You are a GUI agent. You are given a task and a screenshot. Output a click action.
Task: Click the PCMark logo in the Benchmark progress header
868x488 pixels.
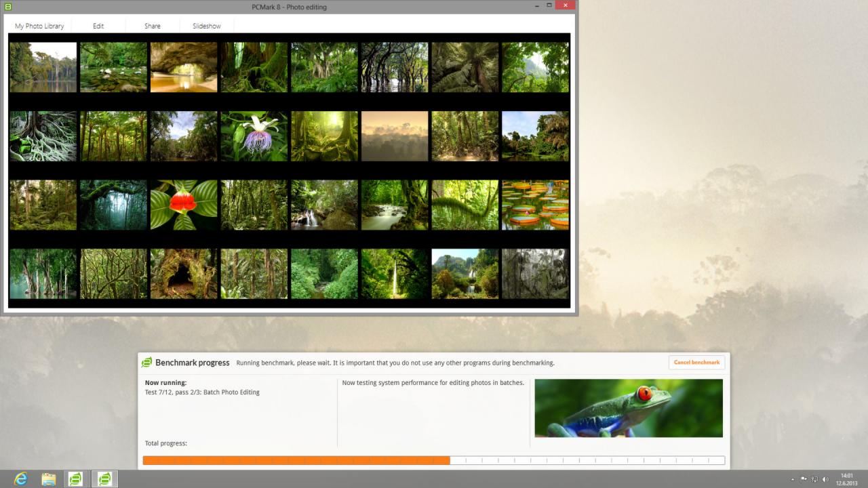[146, 362]
